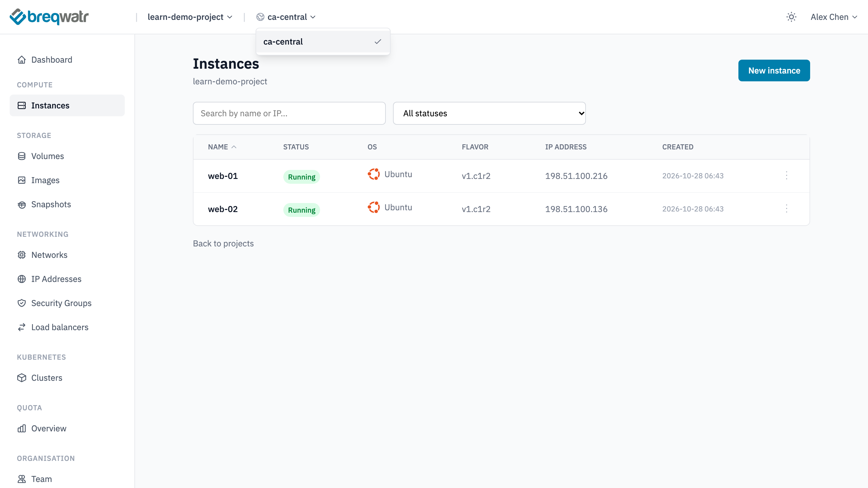
Task: Click the Volumes database icon
Action: tap(22, 156)
